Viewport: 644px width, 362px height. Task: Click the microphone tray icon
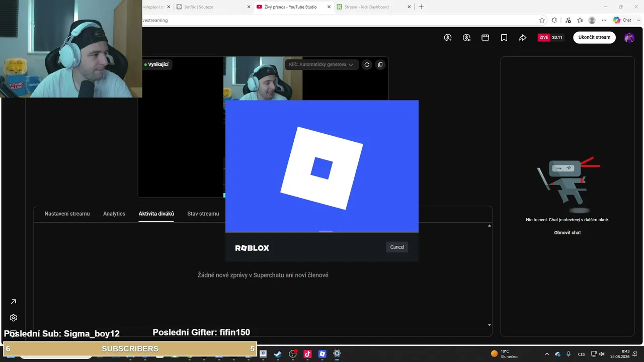click(x=569, y=354)
